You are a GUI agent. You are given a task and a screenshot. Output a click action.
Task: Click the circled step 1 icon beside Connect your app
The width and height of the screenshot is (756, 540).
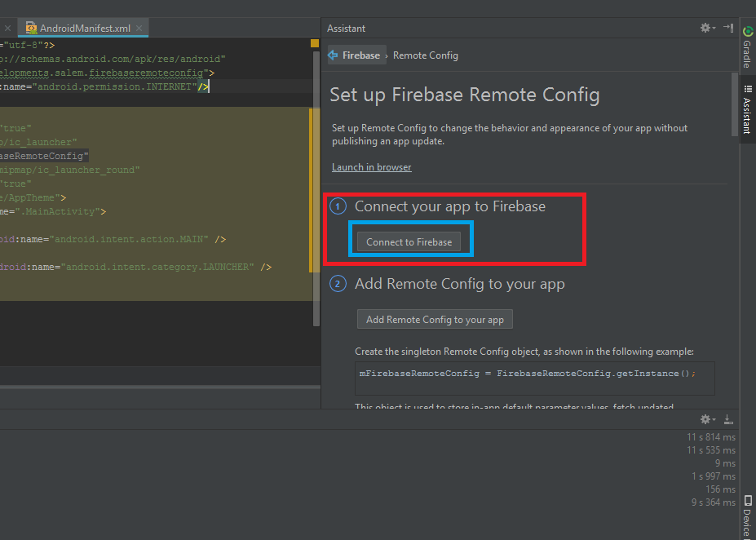(x=338, y=206)
